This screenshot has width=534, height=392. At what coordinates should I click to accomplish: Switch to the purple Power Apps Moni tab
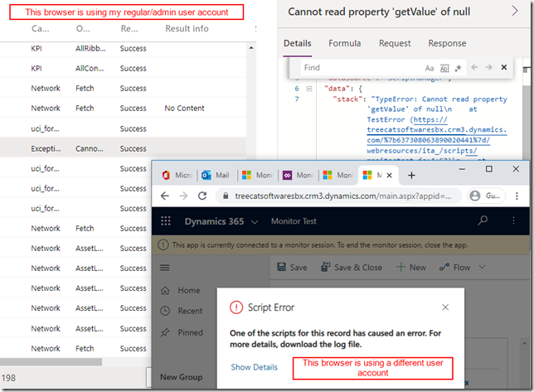[x=298, y=175]
